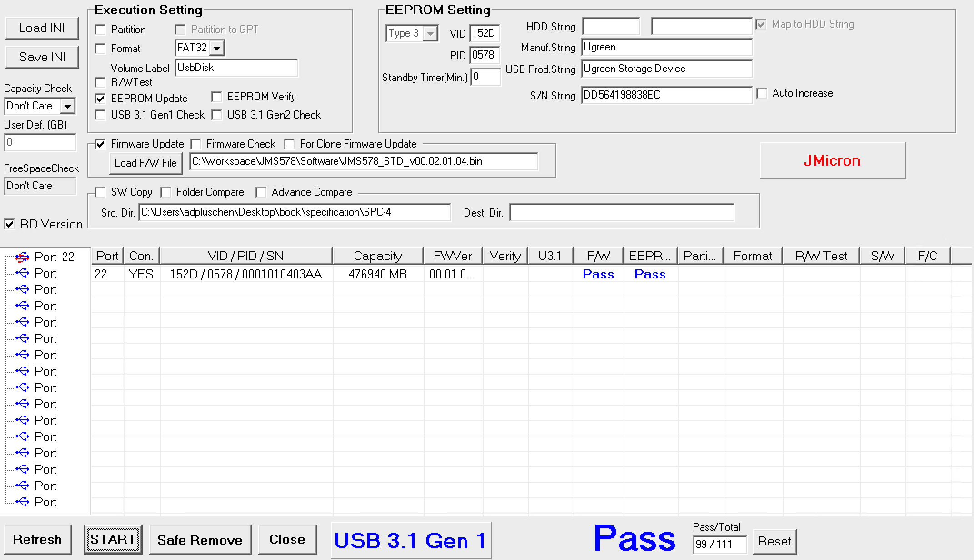Viewport: 974px width, 560px height.
Task: Select the 476940 MB capacity cell
Action: (378, 274)
